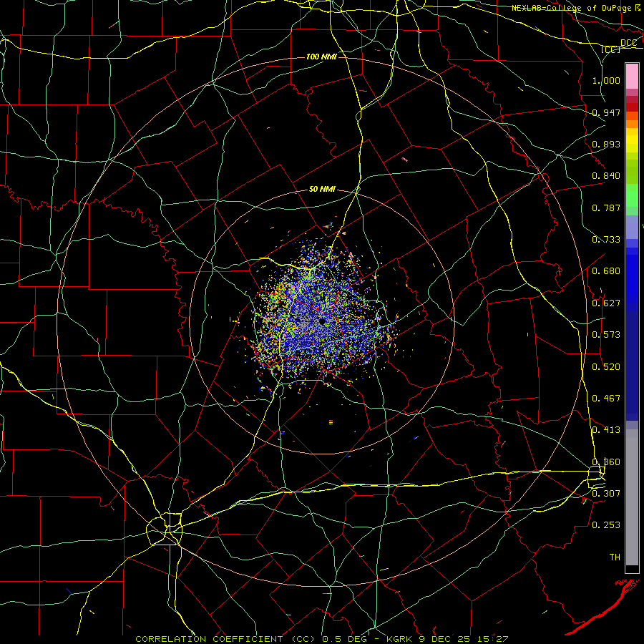Click the 50 NMI range ring label
644x644 pixels.
tap(322, 190)
